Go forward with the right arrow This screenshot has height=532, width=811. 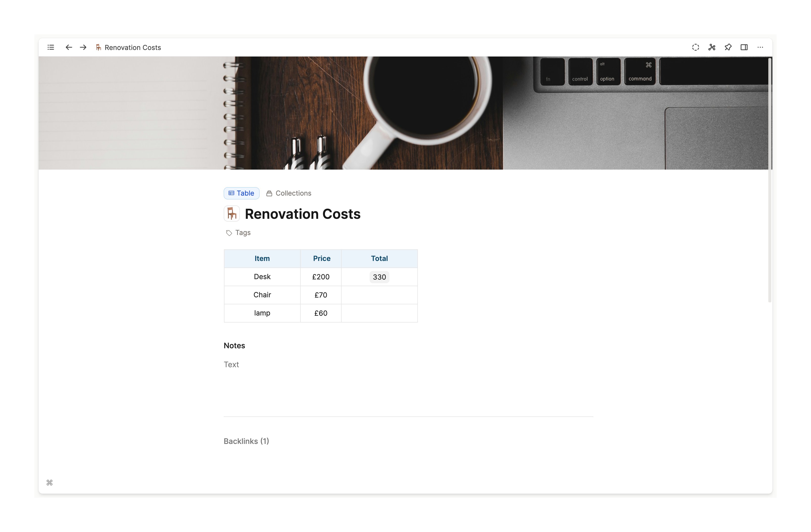tap(83, 47)
